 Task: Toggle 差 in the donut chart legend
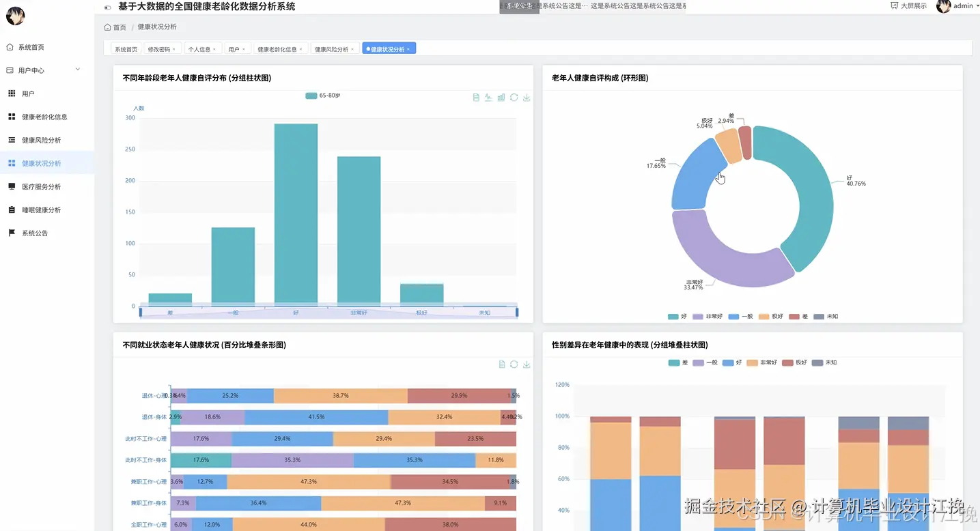point(798,317)
